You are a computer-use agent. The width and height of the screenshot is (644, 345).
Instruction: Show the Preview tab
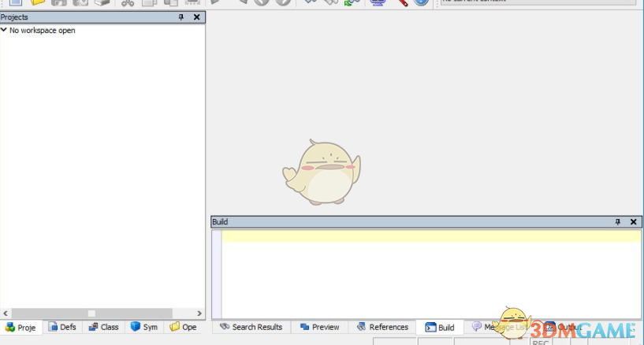pos(319,327)
